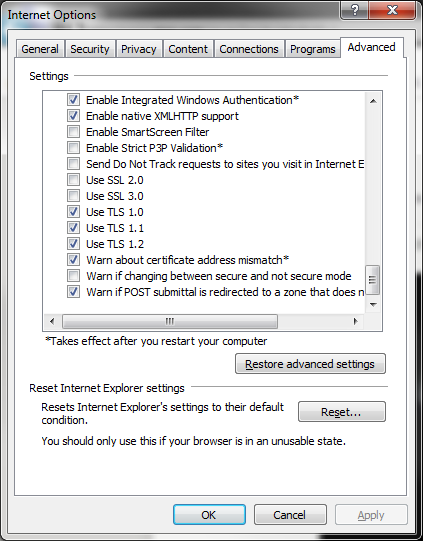Click the settings list scroll-up arrow

coord(373,101)
